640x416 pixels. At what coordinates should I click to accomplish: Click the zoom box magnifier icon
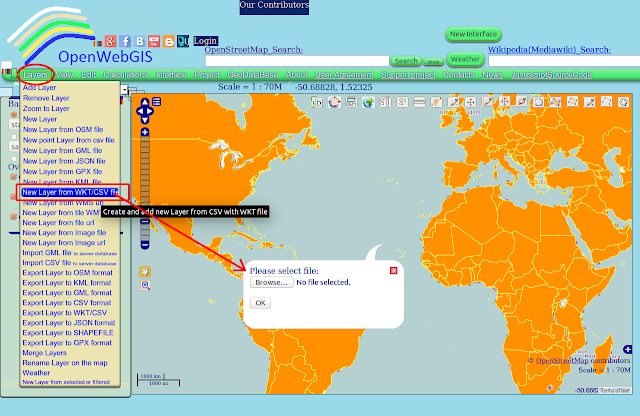pyautogui.click(x=145, y=285)
